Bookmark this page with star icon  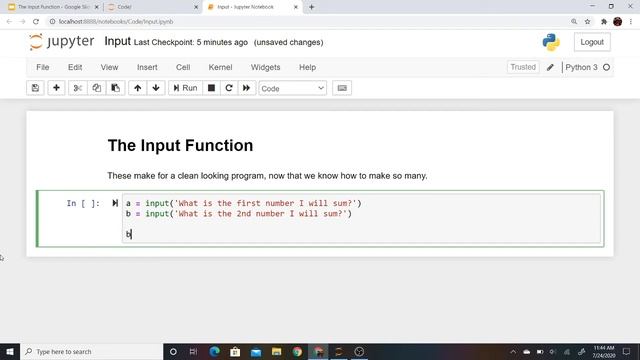587,22
